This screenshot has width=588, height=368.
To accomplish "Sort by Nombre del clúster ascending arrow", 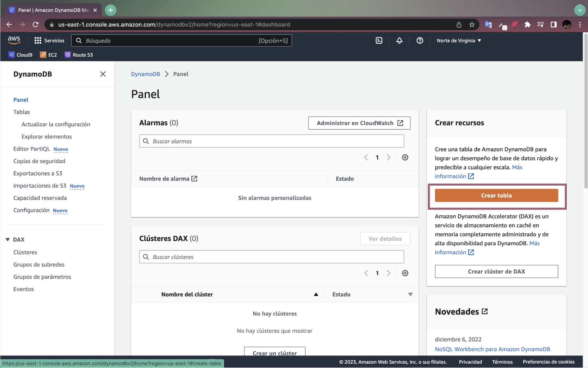I will click(x=316, y=294).
